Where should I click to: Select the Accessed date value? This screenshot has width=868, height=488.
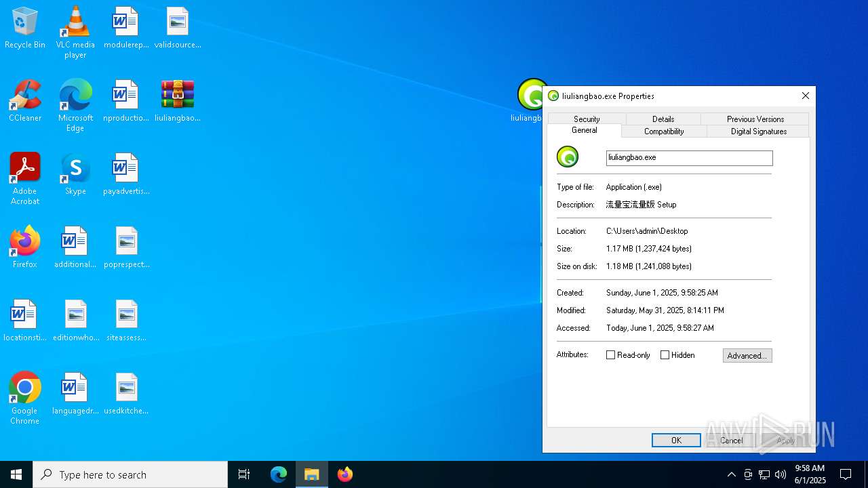pos(660,328)
